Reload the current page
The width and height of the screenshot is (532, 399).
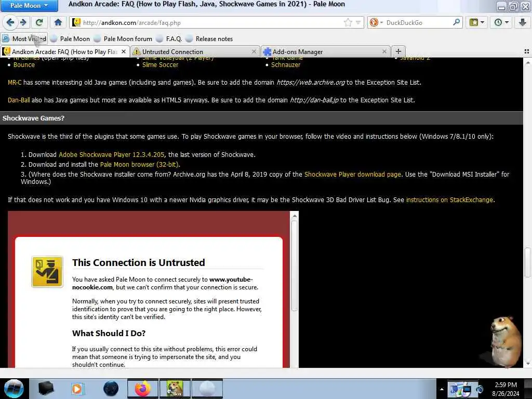(39, 22)
